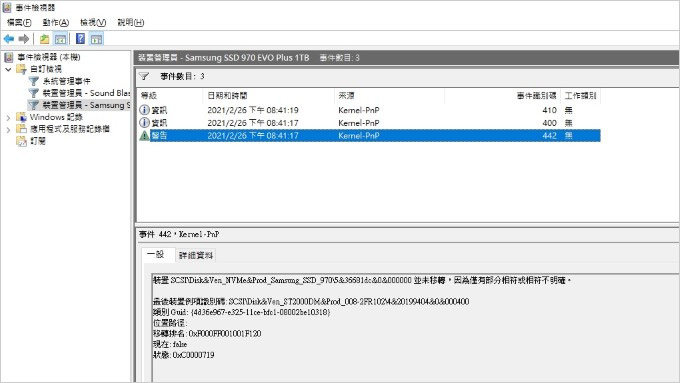This screenshot has height=383, width=680.
Task: Toggle the Show/Hide action pane icon
Action: coord(96,39)
